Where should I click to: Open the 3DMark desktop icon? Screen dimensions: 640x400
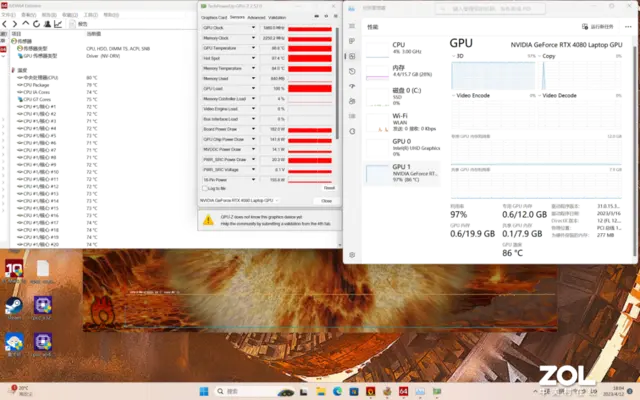click(x=14, y=271)
